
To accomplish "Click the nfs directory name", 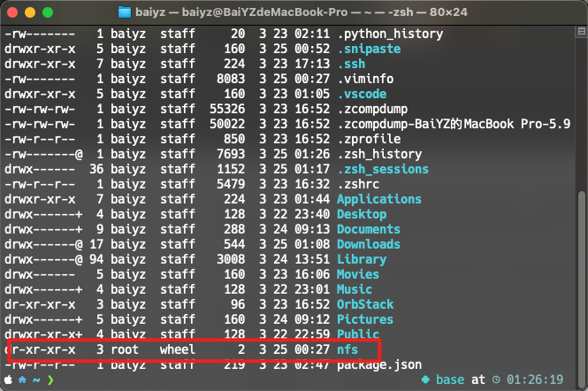I will coord(347,349).
